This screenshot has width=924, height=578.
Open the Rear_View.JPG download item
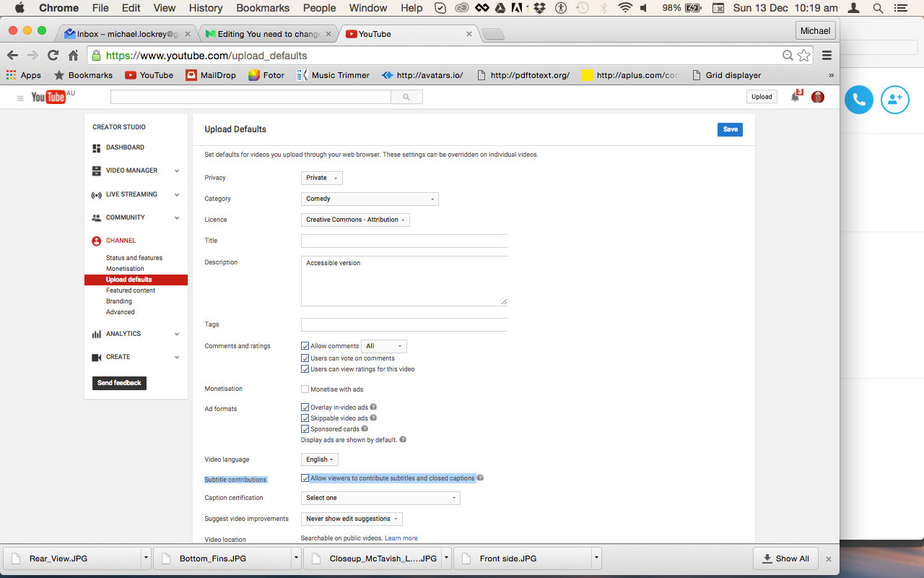[72, 558]
